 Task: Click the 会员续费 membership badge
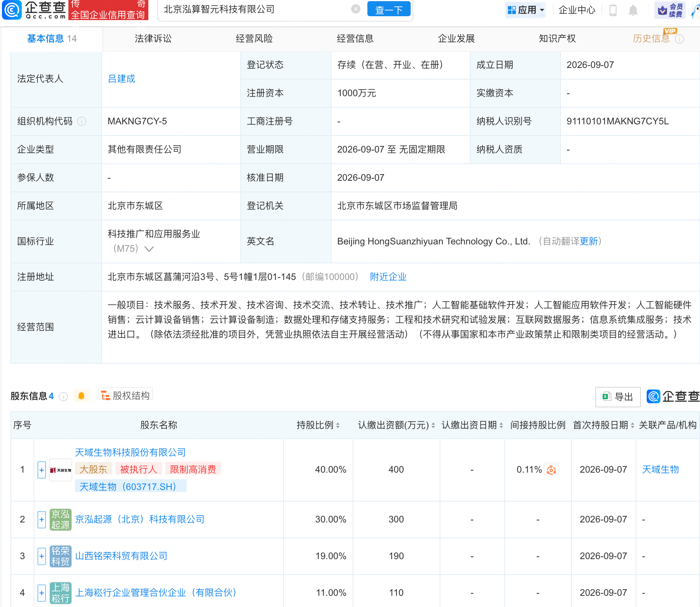(x=671, y=10)
